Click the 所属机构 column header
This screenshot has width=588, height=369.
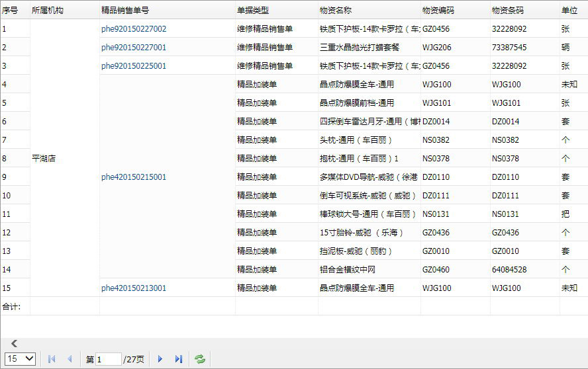click(x=48, y=11)
